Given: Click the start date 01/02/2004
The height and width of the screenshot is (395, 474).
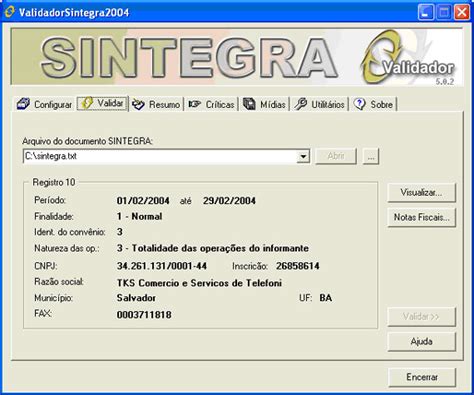Looking at the screenshot, I should 143,201.
